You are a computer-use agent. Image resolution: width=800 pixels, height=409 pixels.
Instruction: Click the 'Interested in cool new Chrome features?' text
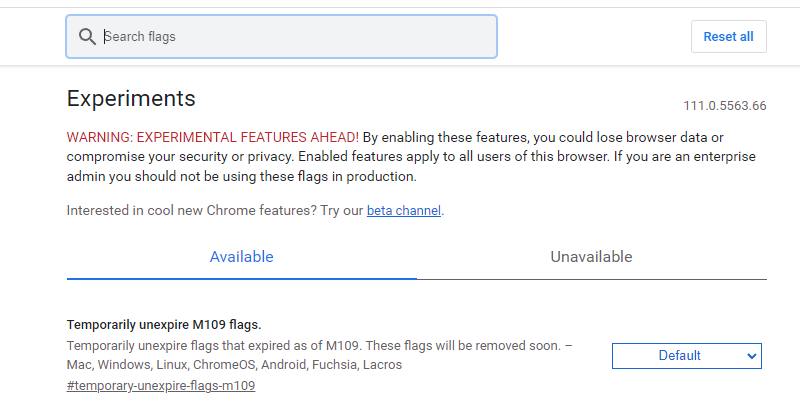pos(214,211)
